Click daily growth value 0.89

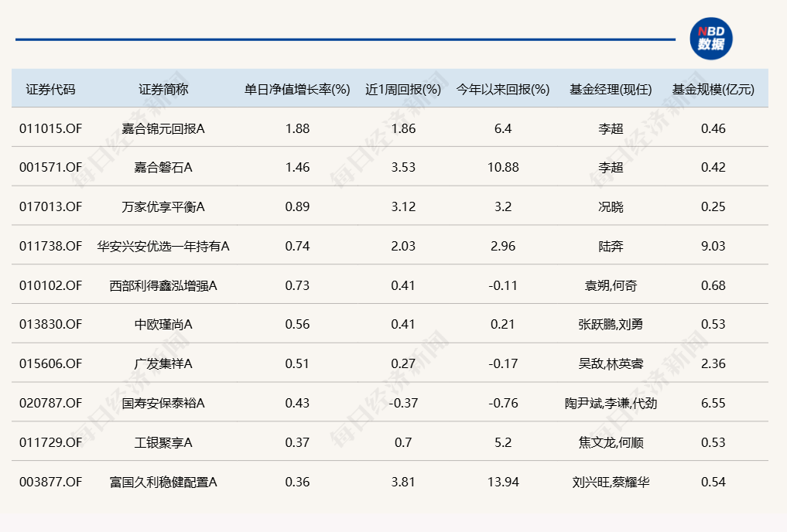[x=297, y=206]
